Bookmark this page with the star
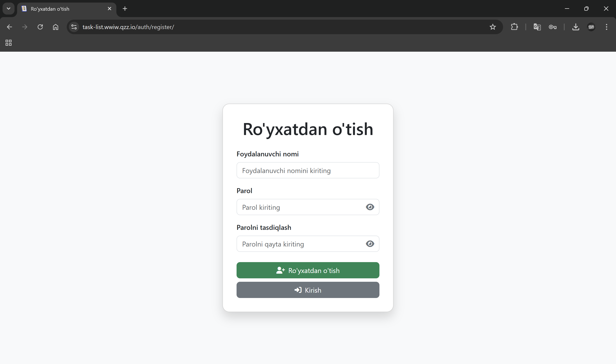This screenshot has width=616, height=364. click(493, 27)
